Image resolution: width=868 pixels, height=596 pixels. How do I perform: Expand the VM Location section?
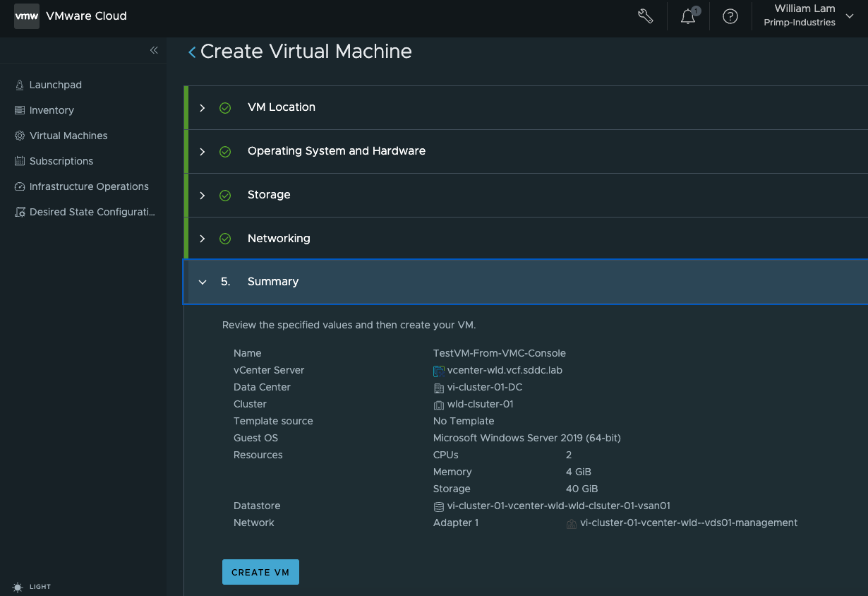(x=203, y=107)
